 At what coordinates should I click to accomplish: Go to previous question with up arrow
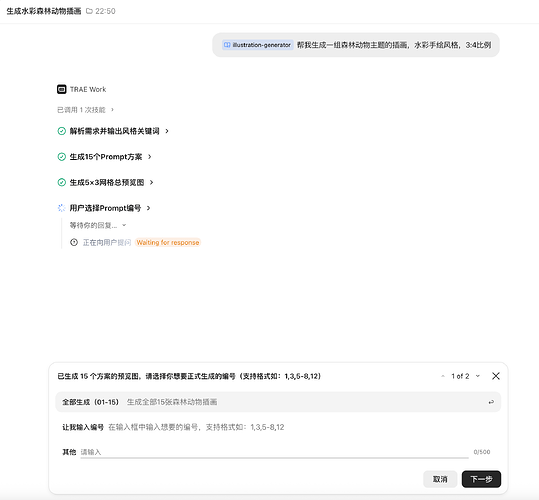[443, 376]
